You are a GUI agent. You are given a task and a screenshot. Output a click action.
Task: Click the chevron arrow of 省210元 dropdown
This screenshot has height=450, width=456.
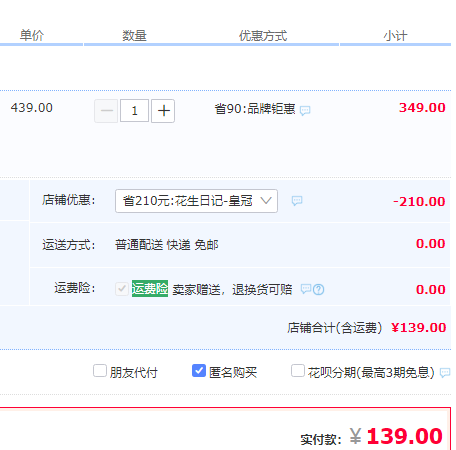click(266, 201)
